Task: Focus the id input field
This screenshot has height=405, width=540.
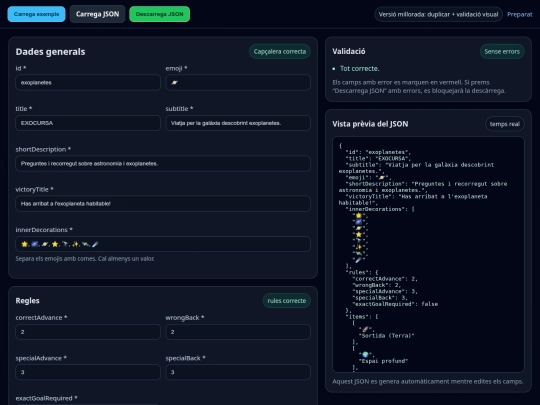Action: pos(88,83)
